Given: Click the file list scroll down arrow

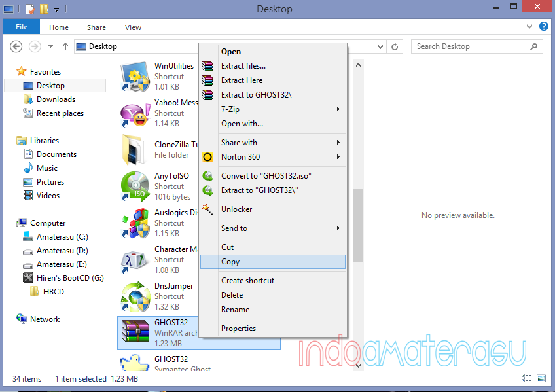Looking at the screenshot, I should [358, 365].
